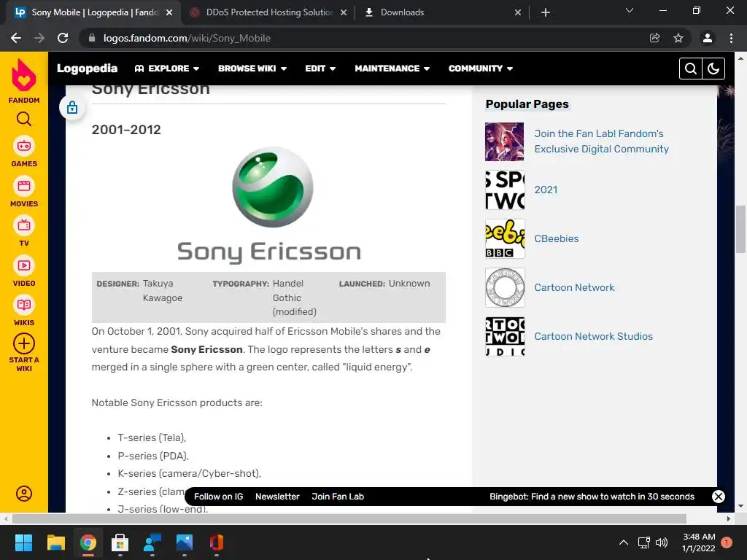Open the Wikis section icon
Screen dimensions: 747x560
(24, 306)
